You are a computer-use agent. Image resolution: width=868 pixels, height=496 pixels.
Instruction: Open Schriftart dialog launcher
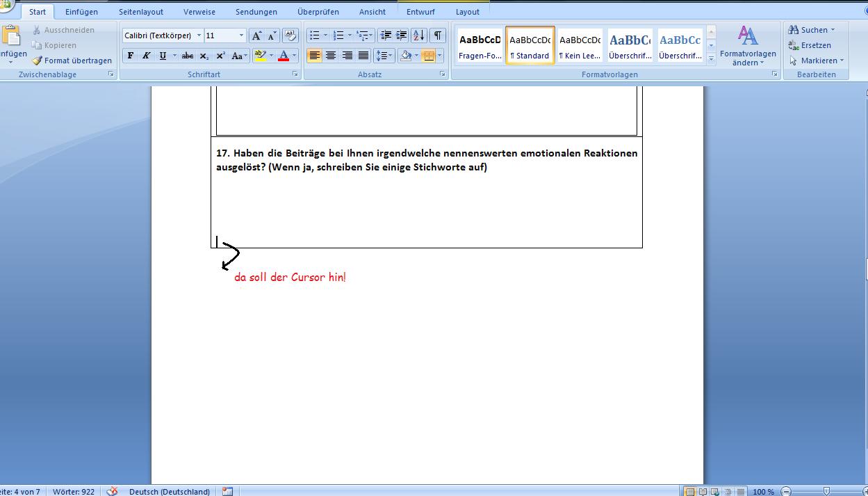(x=295, y=74)
